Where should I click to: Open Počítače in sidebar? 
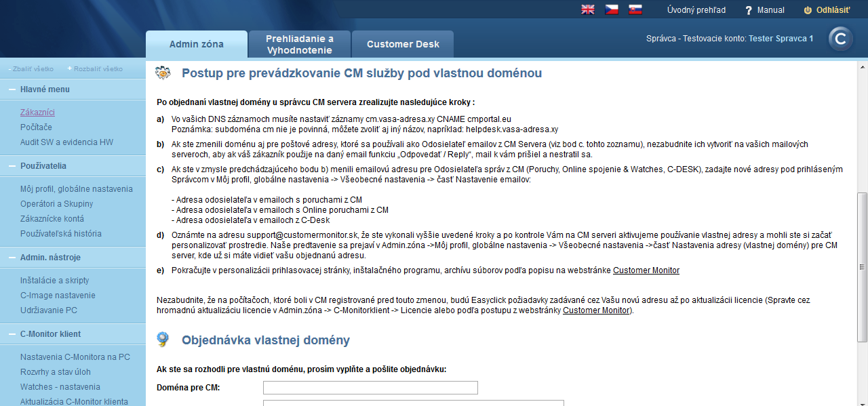pyautogui.click(x=36, y=127)
